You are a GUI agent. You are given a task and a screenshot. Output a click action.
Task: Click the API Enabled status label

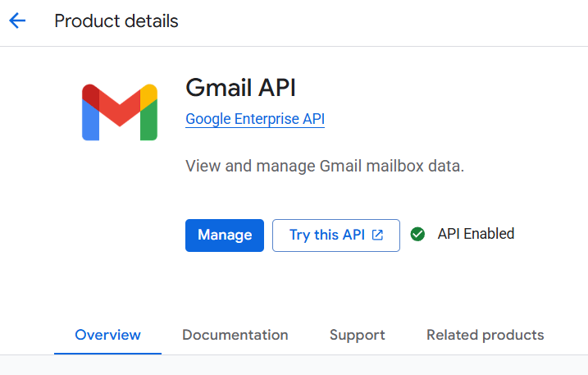coord(476,234)
